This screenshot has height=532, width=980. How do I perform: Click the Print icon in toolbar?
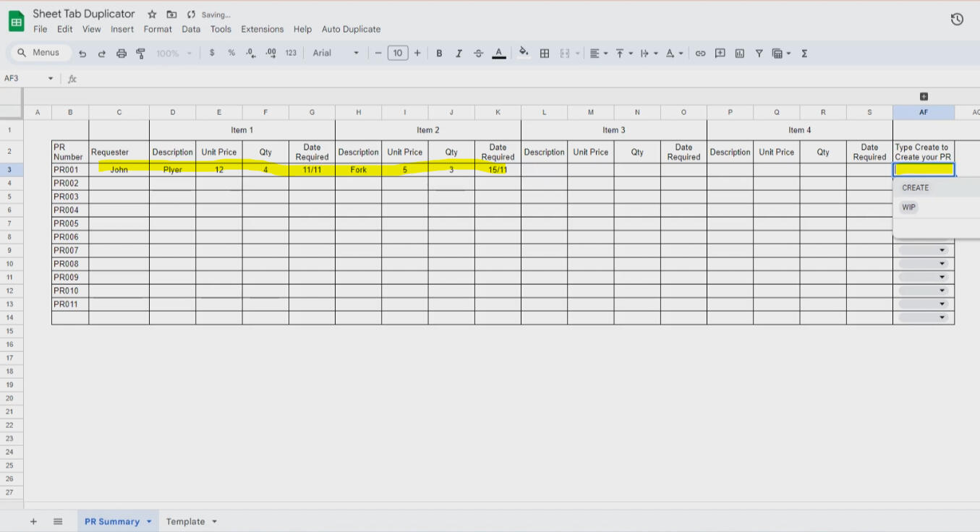pos(122,53)
